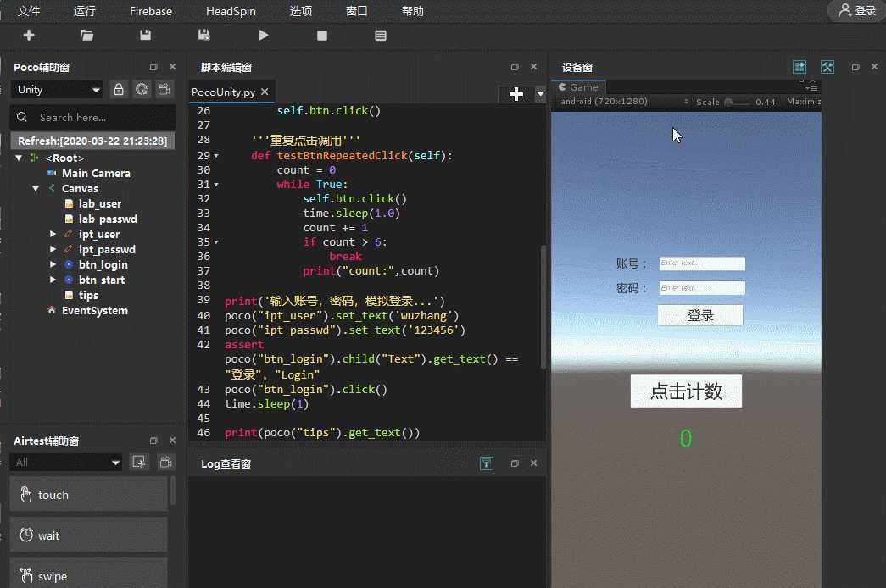
Task: Close the PocoUnity.py tab
Action: point(265,92)
